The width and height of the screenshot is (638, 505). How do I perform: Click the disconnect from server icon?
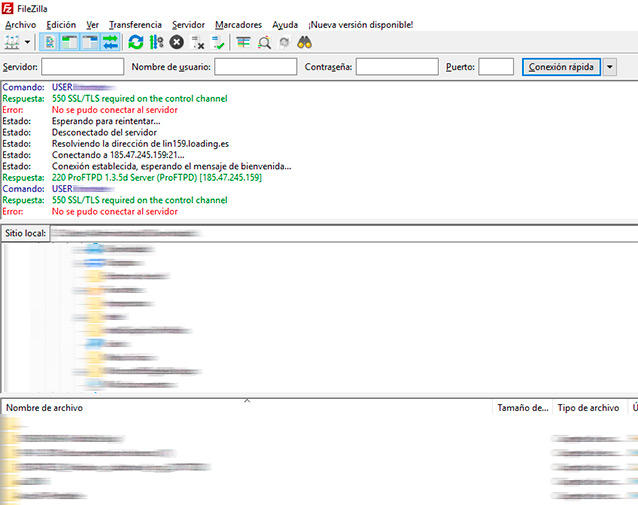click(198, 42)
